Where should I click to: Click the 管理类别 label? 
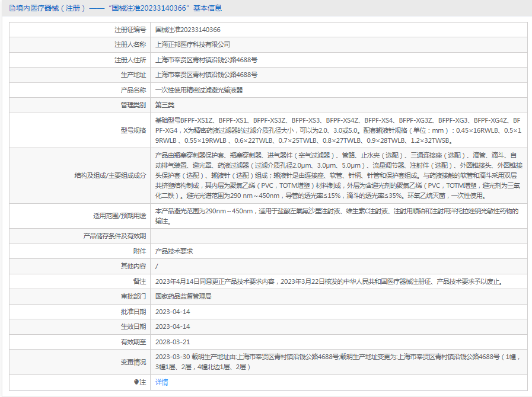pyautogui.click(x=133, y=105)
